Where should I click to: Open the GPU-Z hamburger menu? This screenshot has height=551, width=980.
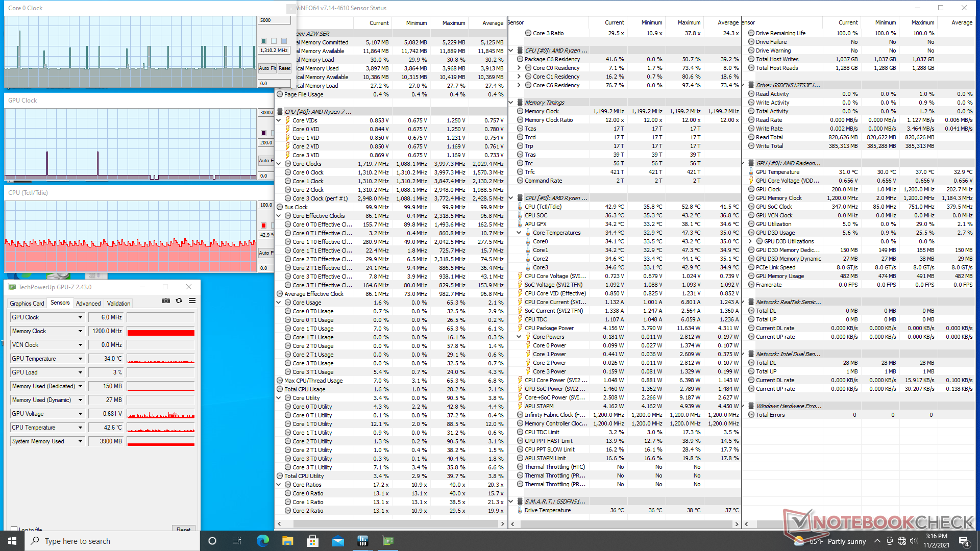point(192,301)
